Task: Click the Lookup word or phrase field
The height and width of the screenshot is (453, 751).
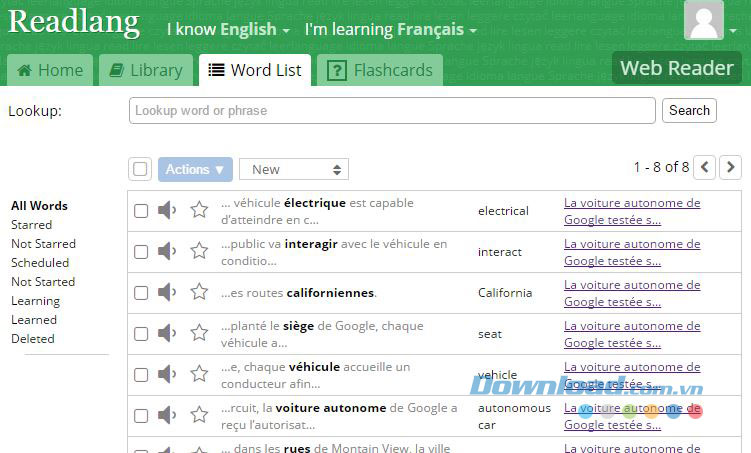Action: click(392, 110)
